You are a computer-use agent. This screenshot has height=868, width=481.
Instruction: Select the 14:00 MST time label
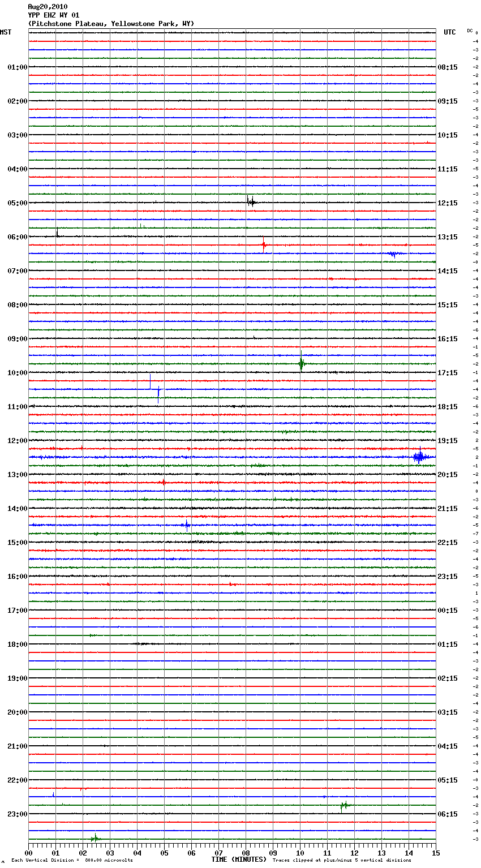(x=18, y=509)
